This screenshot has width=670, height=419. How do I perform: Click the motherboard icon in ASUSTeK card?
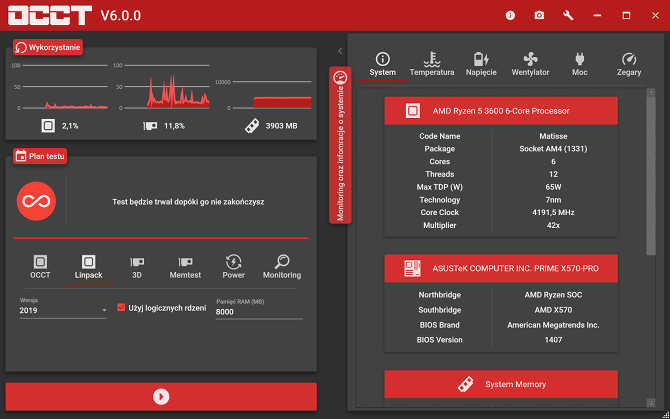click(x=412, y=268)
